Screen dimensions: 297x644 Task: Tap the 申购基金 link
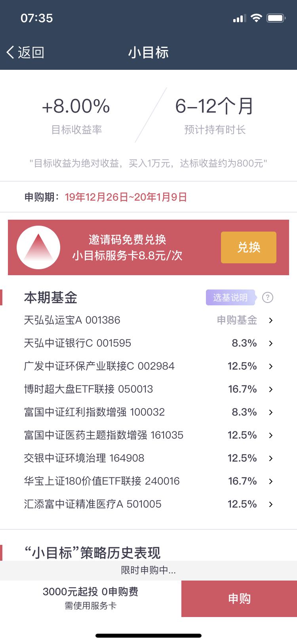(237, 320)
